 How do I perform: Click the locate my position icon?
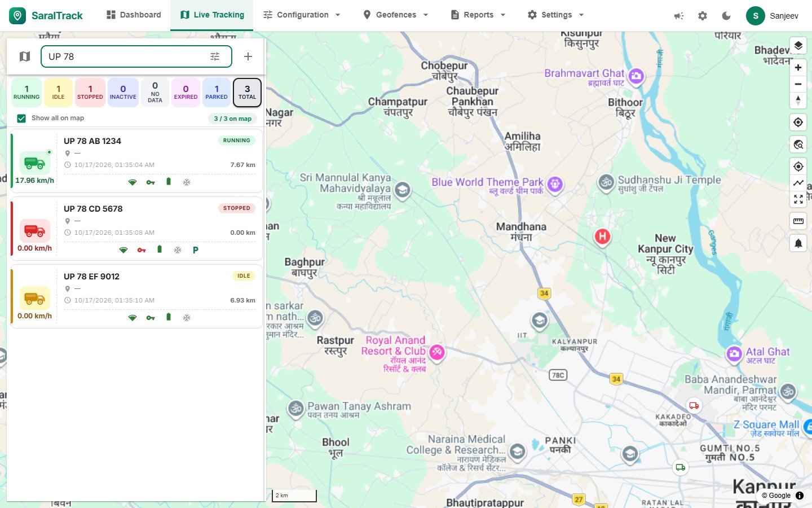click(798, 122)
